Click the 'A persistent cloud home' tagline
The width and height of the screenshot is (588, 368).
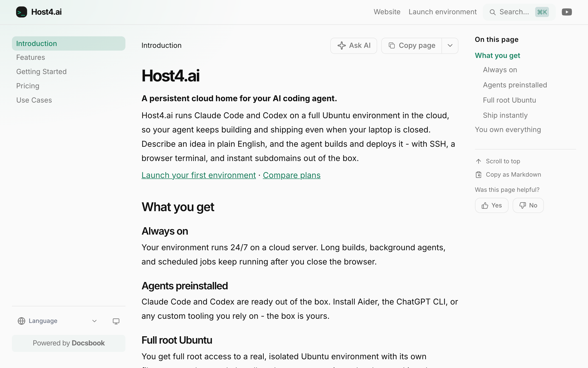[239, 99]
